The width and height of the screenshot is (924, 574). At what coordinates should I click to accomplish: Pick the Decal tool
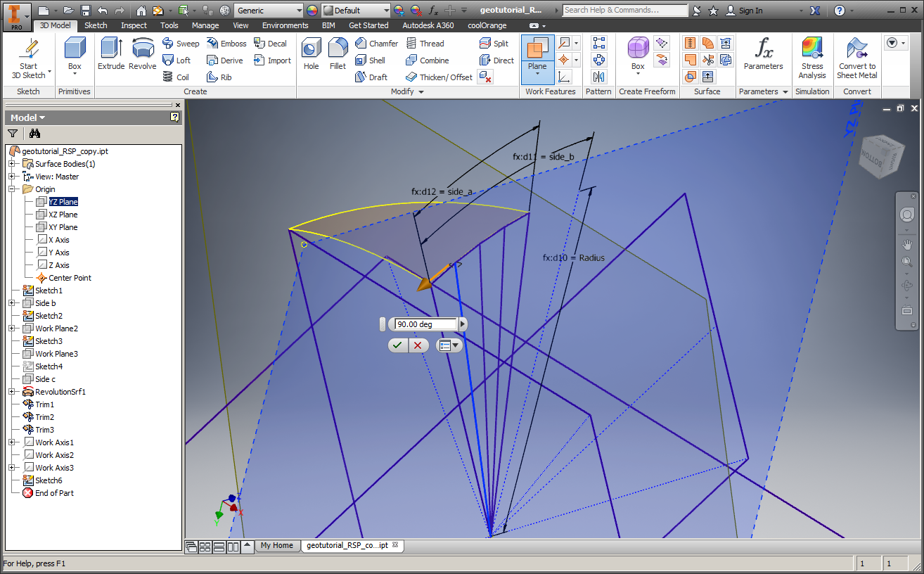[x=271, y=44]
